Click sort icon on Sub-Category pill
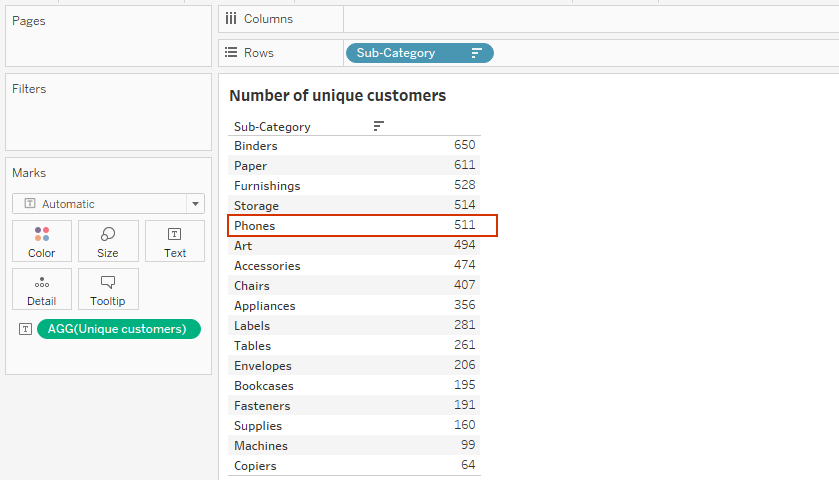The image size is (839, 480). pos(476,53)
